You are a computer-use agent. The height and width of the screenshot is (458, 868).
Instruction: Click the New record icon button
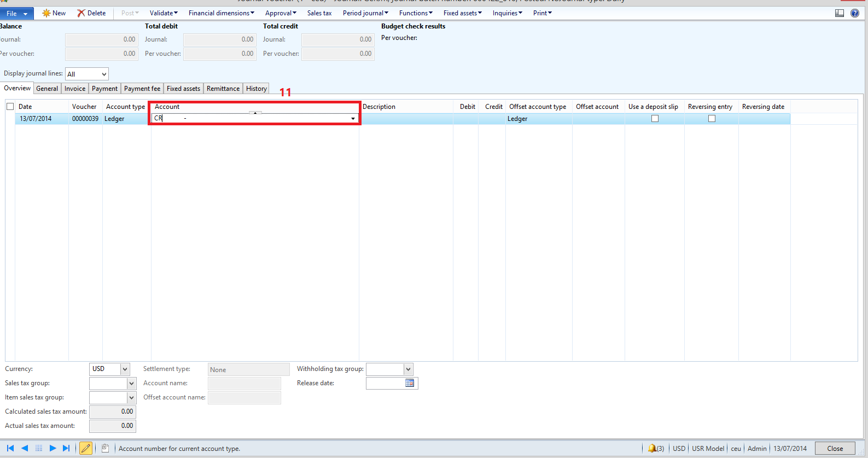tap(54, 13)
